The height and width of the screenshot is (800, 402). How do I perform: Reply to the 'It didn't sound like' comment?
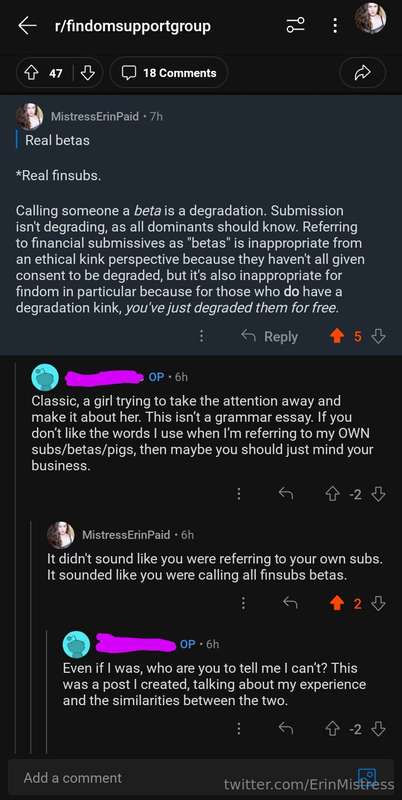pos(290,604)
